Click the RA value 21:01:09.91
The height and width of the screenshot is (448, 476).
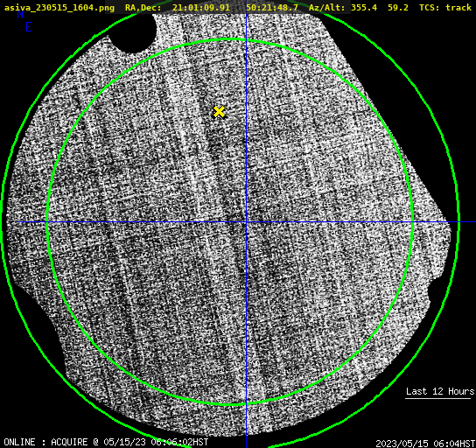[x=201, y=7]
